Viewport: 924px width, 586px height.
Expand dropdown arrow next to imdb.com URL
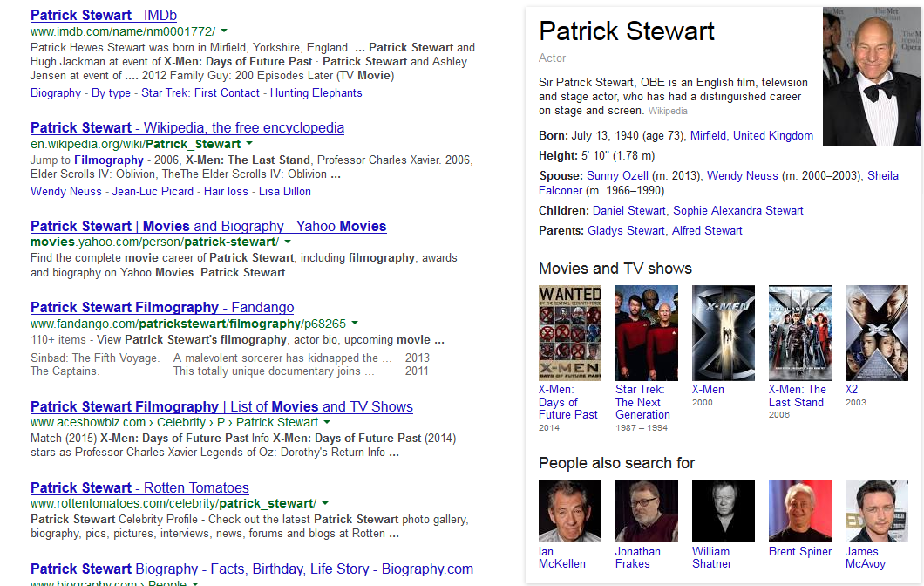pos(224,31)
